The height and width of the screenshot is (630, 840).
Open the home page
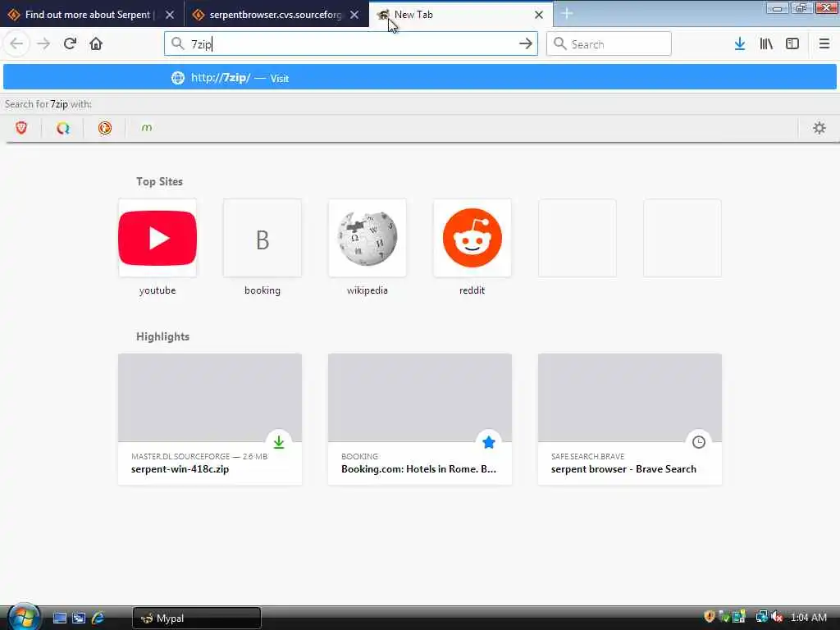click(96, 43)
